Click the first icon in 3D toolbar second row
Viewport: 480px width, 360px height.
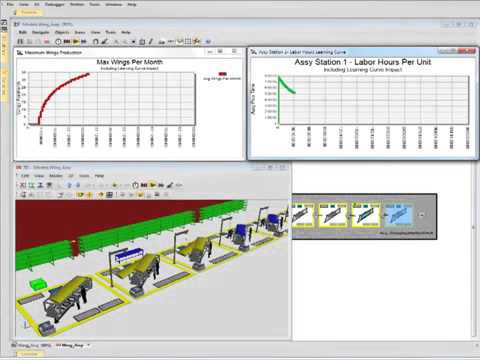23,195
